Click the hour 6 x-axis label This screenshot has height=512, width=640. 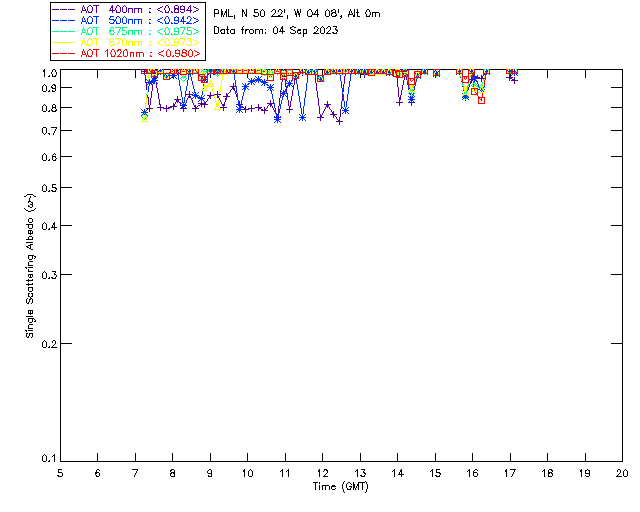point(98,474)
